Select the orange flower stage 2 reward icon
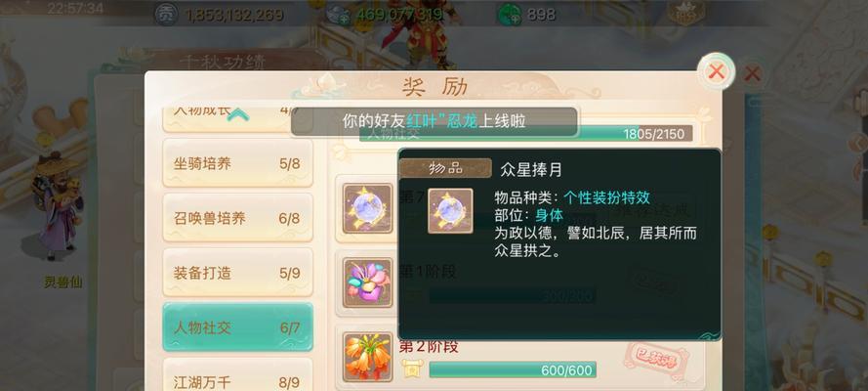 [x=367, y=357]
